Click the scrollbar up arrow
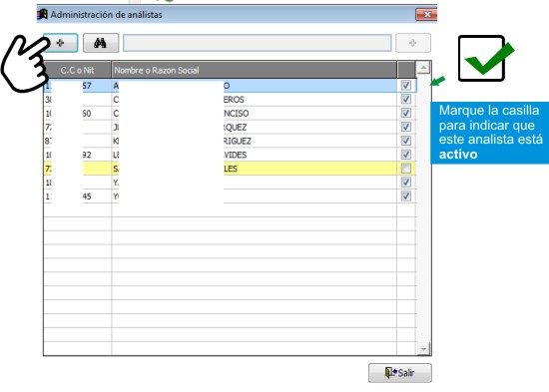This screenshot has width=549, height=392. [423, 67]
